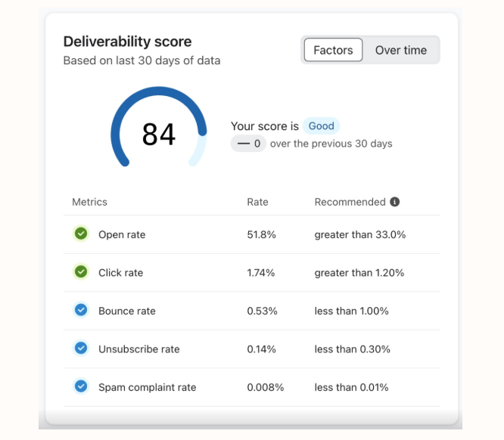Click the 1.74% rate value
The image size is (504, 440).
click(x=260, y=273)
